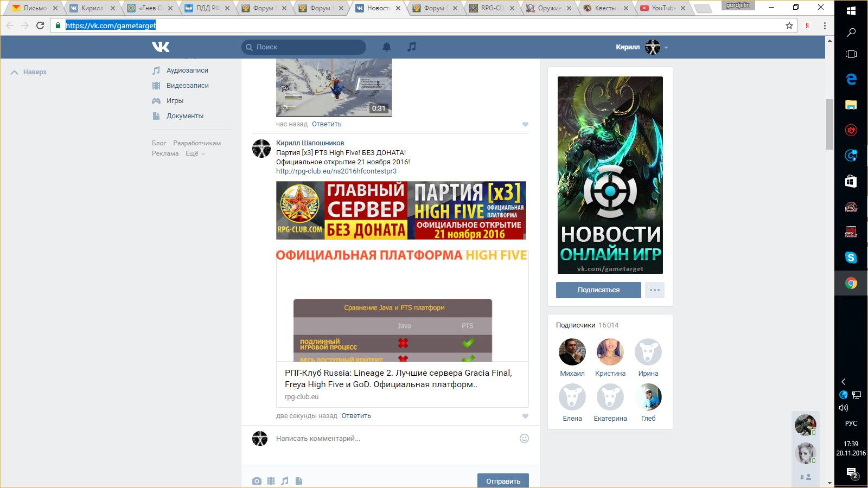Close the YouTube tab
Screen dimensions: 868x488
coord(683,8)
